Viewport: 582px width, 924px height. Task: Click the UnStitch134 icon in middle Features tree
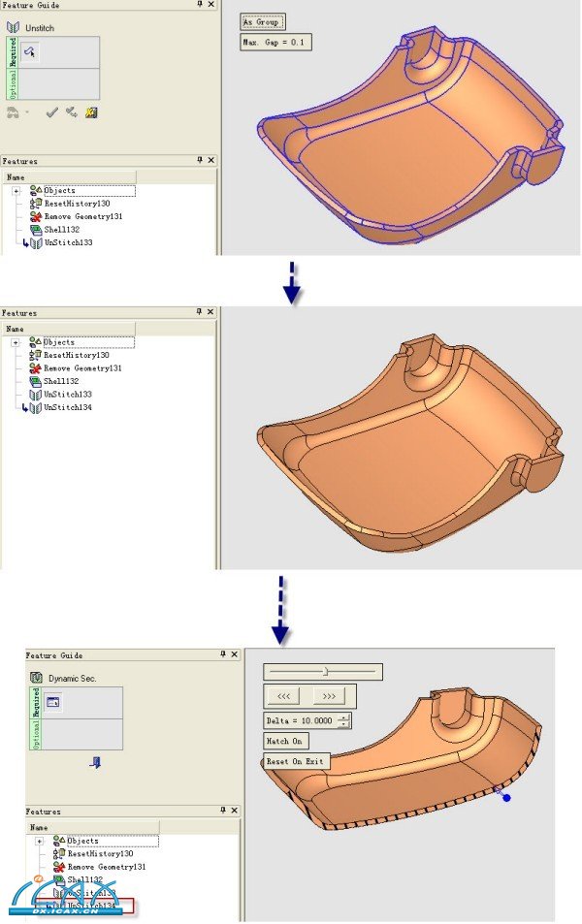tap(35, 407)
